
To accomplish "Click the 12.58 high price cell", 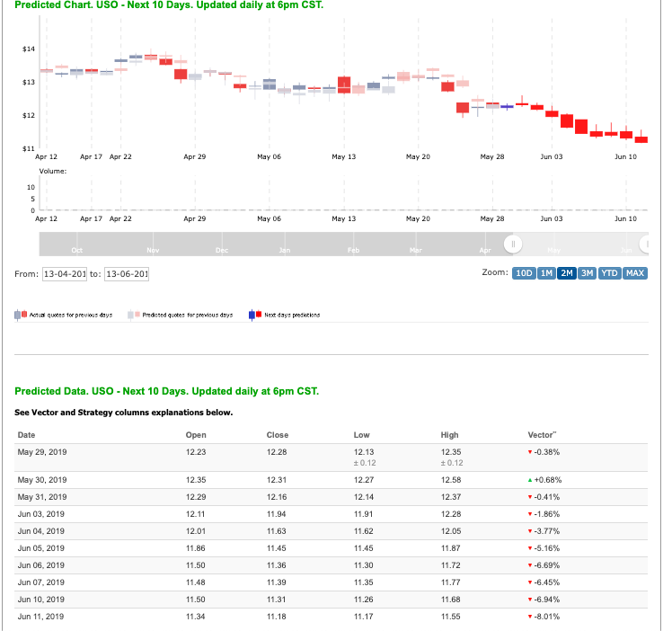I will click(x=451, y=480).
